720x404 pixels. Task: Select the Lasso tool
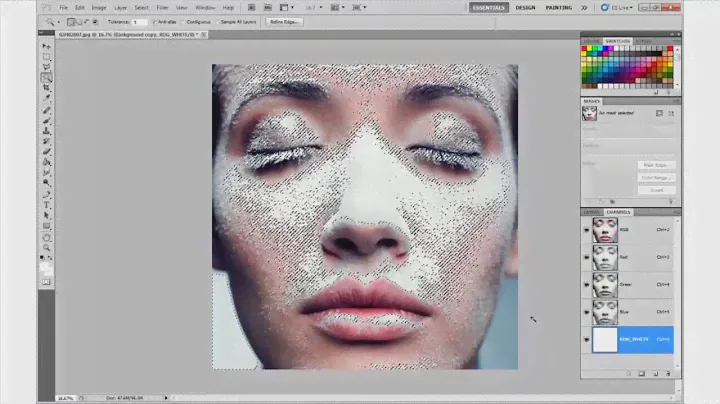pyautogui.click(x=47, y=67)
